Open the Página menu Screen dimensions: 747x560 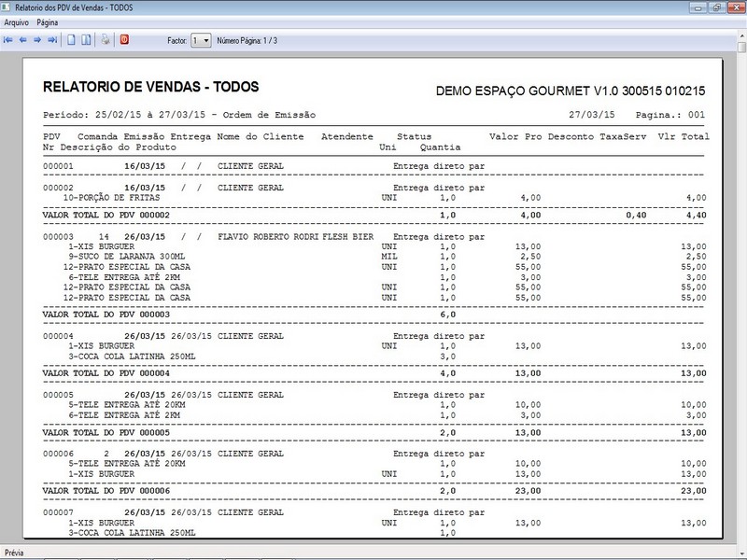click(48, 22)
